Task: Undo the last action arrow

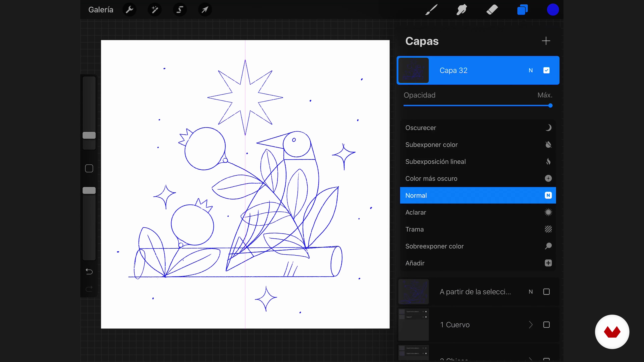Action: (89, 271)
